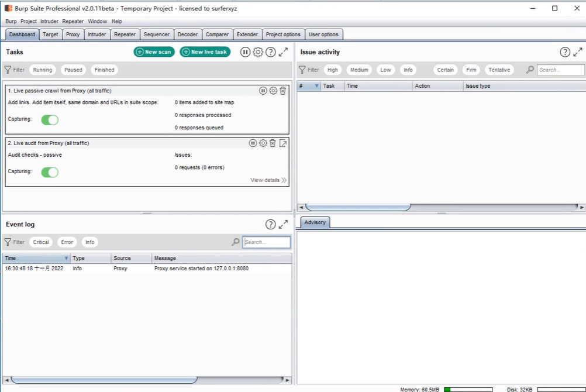Screen dimensions: 586x392
Task: Click the Event log search magnifier icon
Action: point(236,242)
